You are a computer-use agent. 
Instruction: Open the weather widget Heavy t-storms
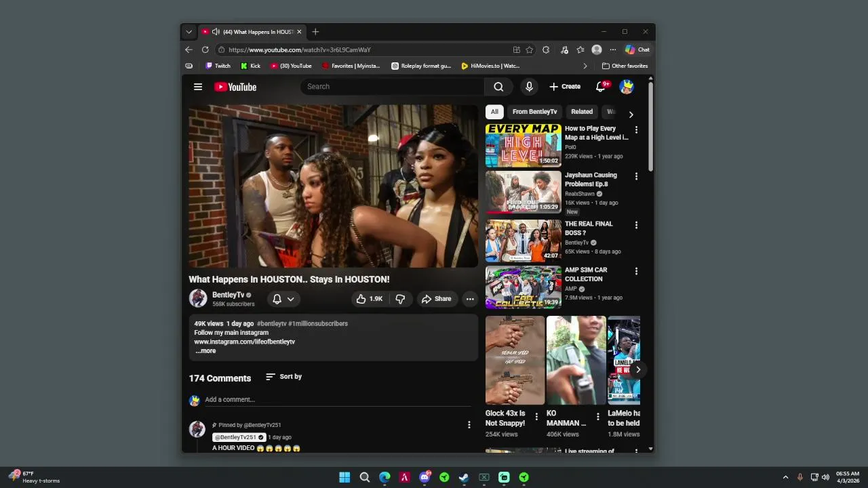34,477
